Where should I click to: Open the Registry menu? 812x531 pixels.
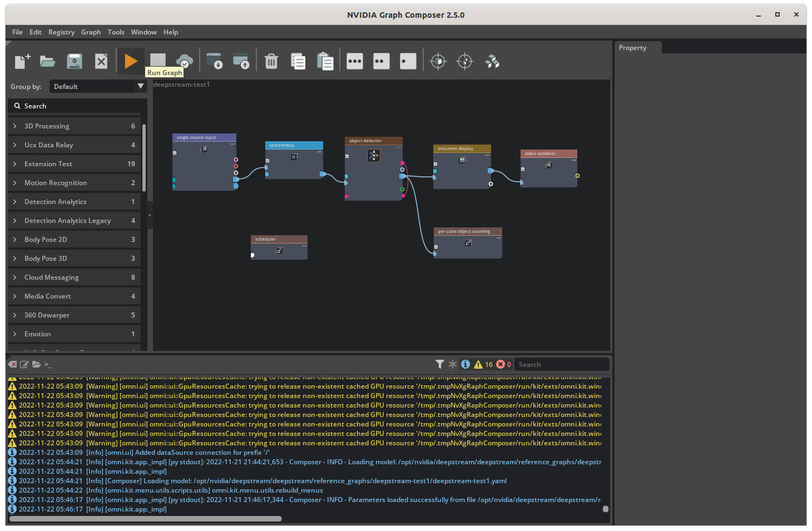(x=61, y=32)
